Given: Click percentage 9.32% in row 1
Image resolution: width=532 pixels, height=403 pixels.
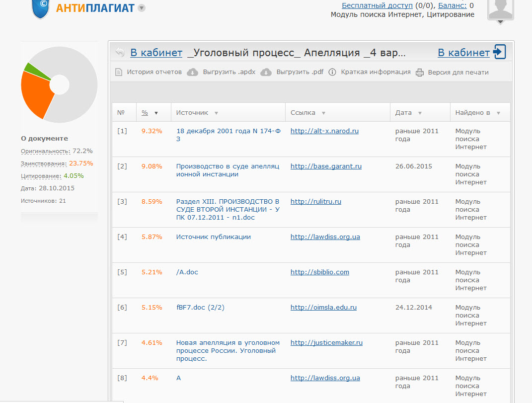Looking at the screenshot, I should coord(152,131).
